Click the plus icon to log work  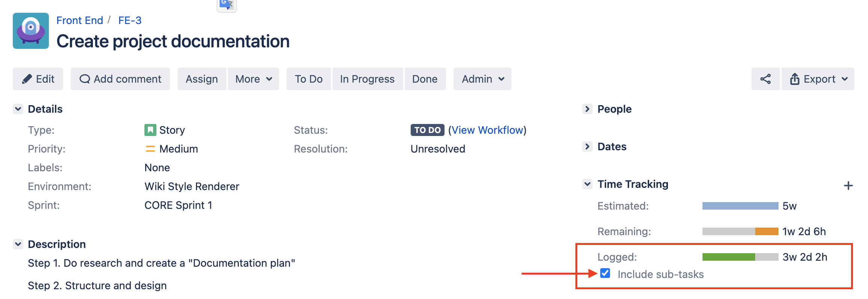[x=848, y=186]
